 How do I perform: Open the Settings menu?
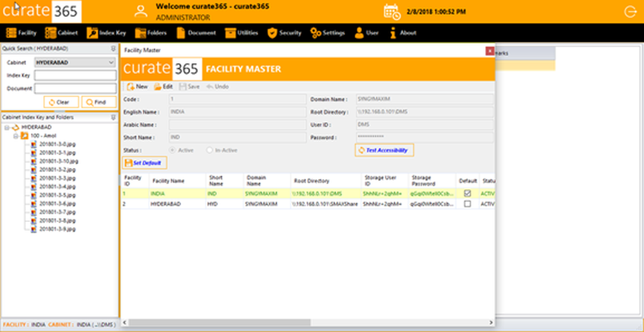coord(327,33)
